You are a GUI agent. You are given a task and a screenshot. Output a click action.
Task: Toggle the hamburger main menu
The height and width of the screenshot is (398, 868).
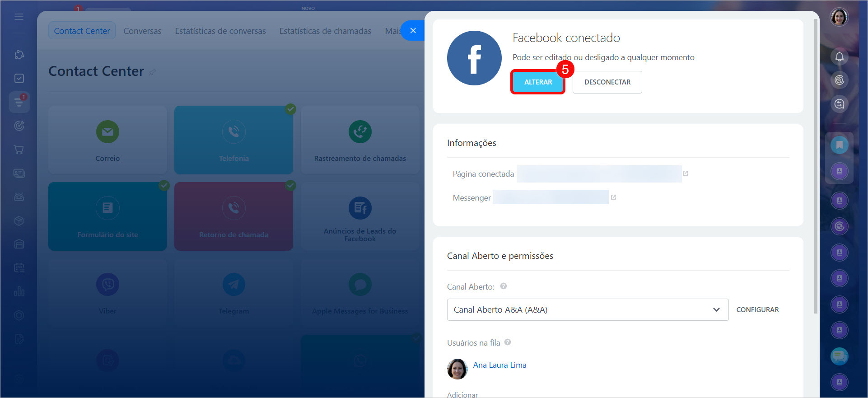(x=19, y=17)
